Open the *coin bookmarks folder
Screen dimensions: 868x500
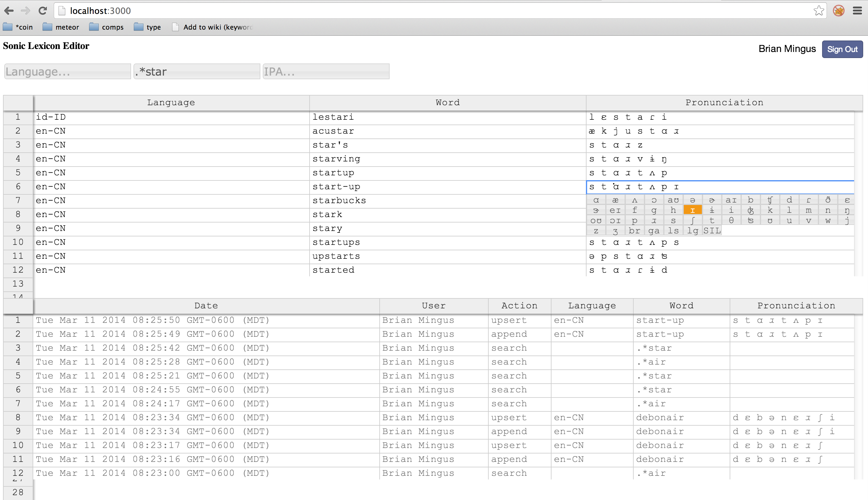pyautogui.click(x=18, y=27)
